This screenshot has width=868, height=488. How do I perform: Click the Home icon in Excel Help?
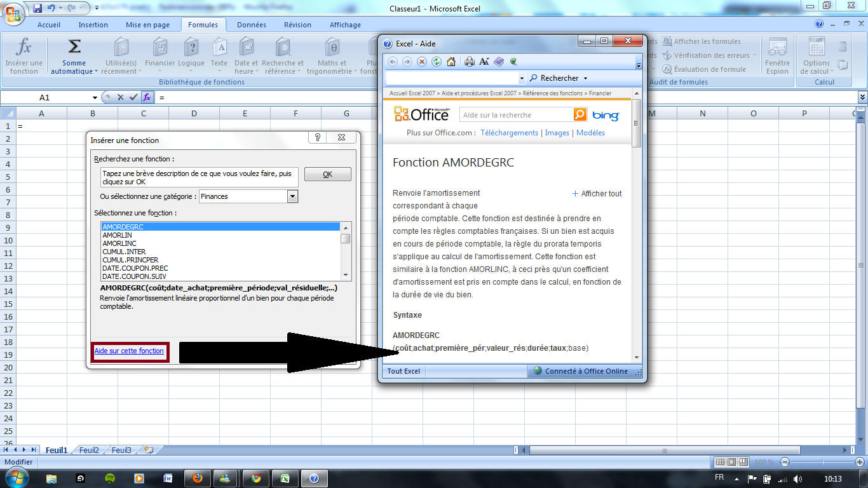click(x=451, y=62)
